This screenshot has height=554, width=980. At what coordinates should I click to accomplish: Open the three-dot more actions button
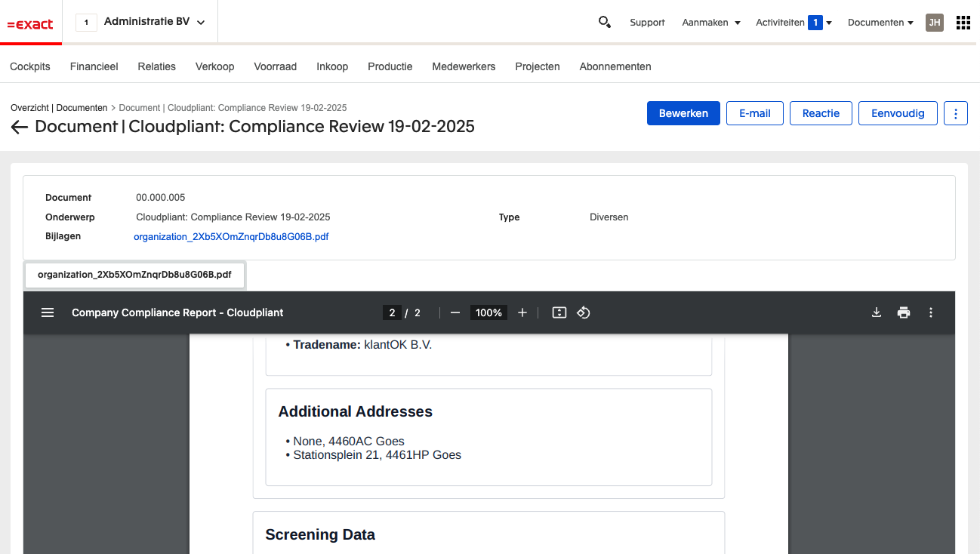[956, 113]
